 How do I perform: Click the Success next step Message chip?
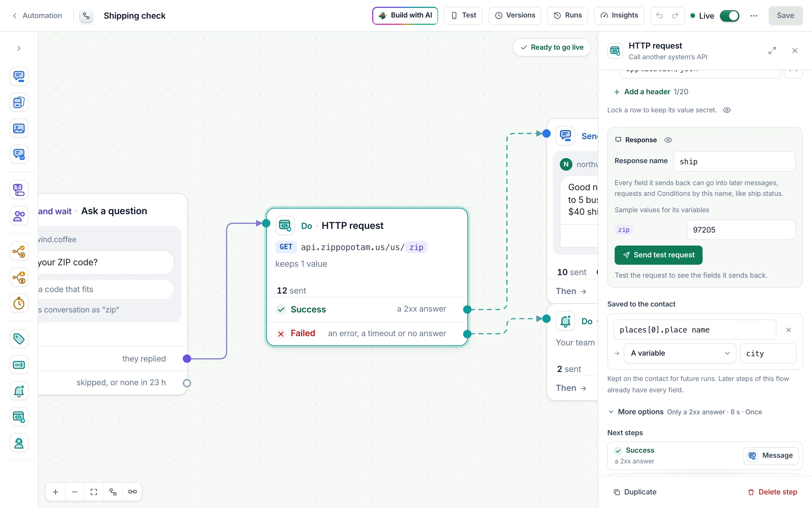click(x=771, y=456)
